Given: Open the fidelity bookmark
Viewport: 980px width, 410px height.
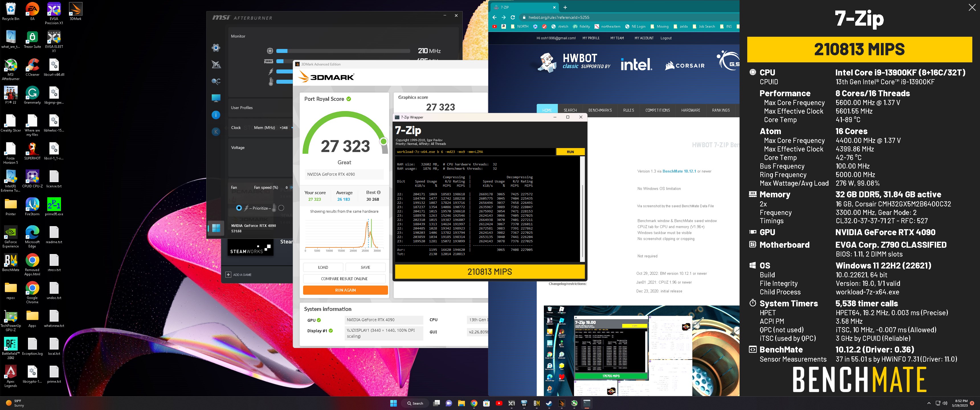Looking at the screenshot, I should 581,27.
